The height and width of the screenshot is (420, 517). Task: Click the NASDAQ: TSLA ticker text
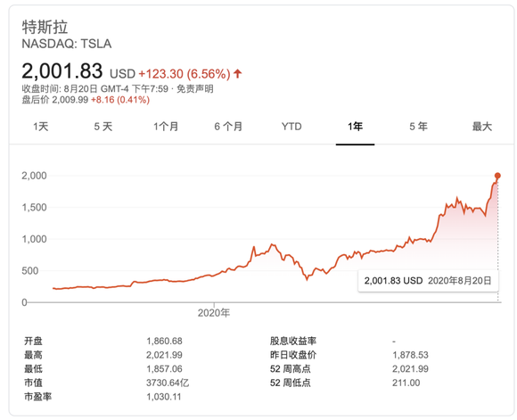(67, 44)
